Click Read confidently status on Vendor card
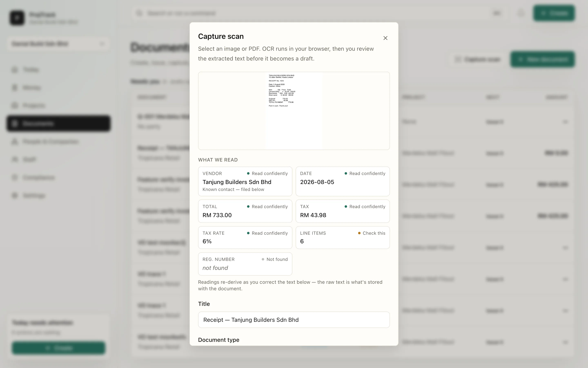Image resolution: width=588 pixels, height=368 pixels. coord(267,174)
